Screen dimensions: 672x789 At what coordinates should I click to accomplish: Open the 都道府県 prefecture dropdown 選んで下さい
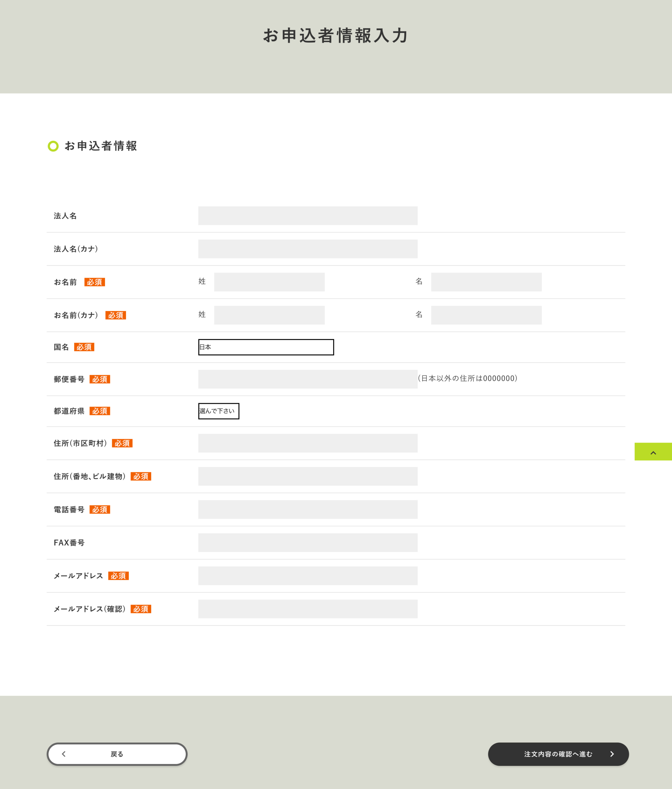click(219, 411)
